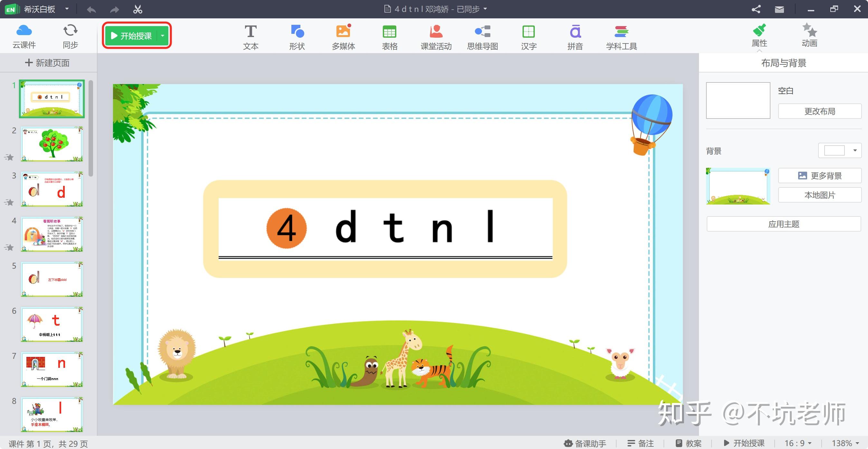Image resolution: width=868 pixels, height=449 pixels.
Task: Open the 背景 color dropdown
Action: (x=854, y=150)
